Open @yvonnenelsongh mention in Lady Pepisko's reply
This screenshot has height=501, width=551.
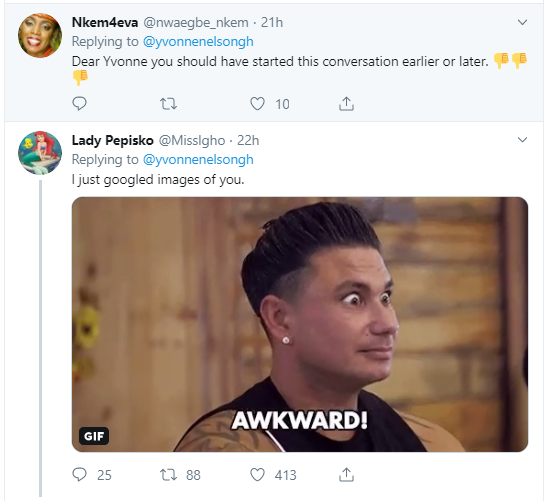pos(198,160)
